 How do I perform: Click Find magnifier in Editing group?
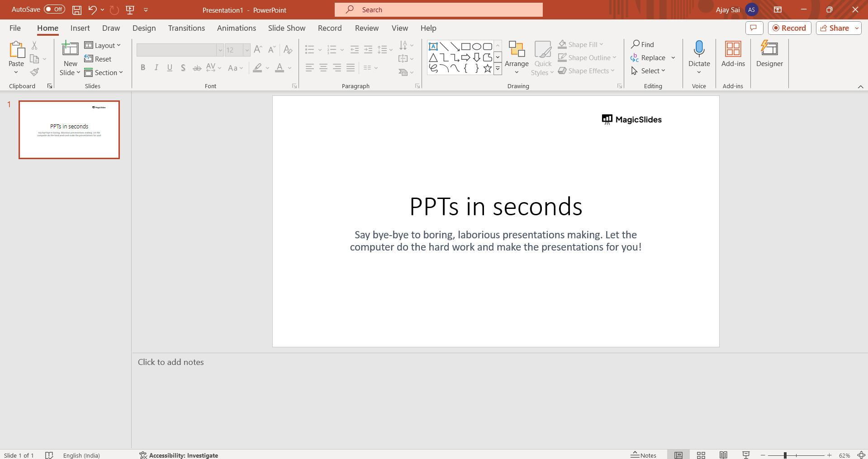click(x=642, y=44)
